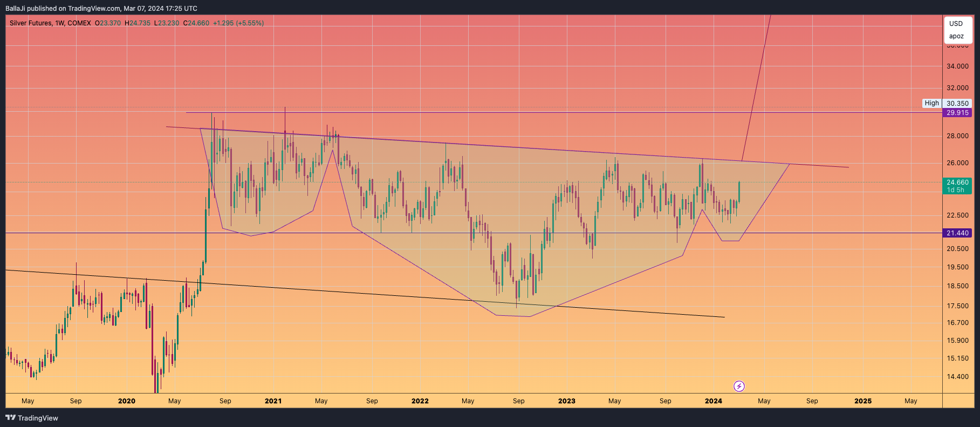Image resolution: width=980 pixels, height=427 pixels.
Task: Click the 32.000 price axis value
Action: pos(957,87)
